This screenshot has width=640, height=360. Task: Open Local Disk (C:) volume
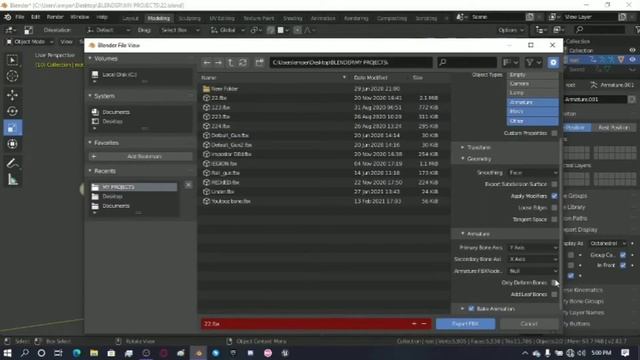pyautogui.click(x=119, y=75)
